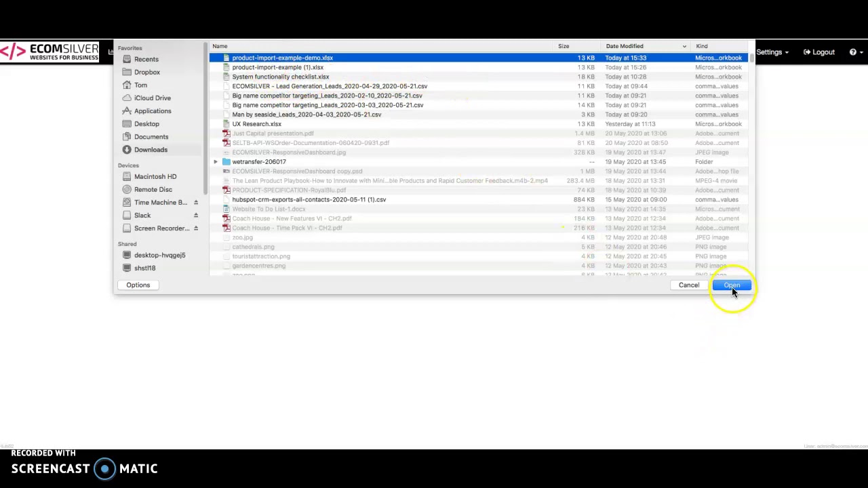Select the UX Research.xlsx file
Viewport: 868px width, 488px height.
pyautogui.click(x=478, y=124)
